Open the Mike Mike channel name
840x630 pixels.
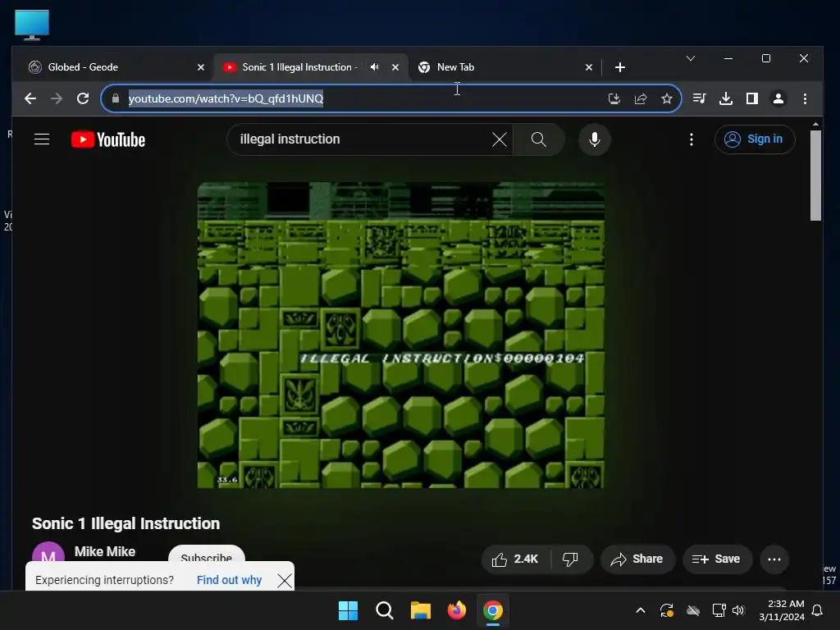(x=105, y=551)
